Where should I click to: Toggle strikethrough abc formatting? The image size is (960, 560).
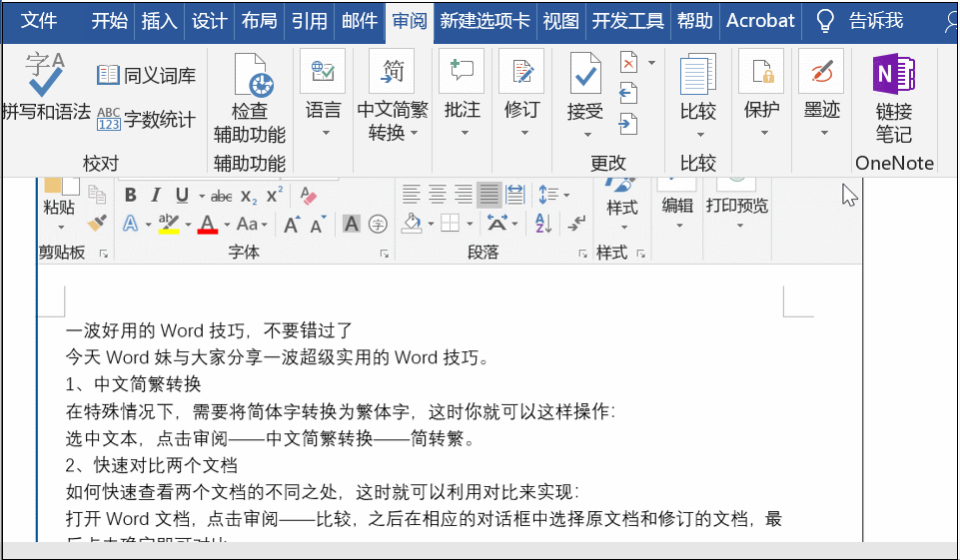221,196
